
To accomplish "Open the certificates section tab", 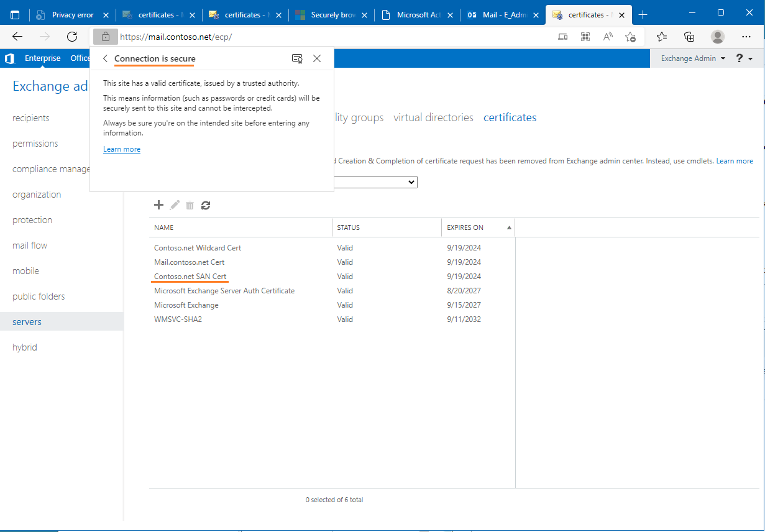I will [510, 117].
